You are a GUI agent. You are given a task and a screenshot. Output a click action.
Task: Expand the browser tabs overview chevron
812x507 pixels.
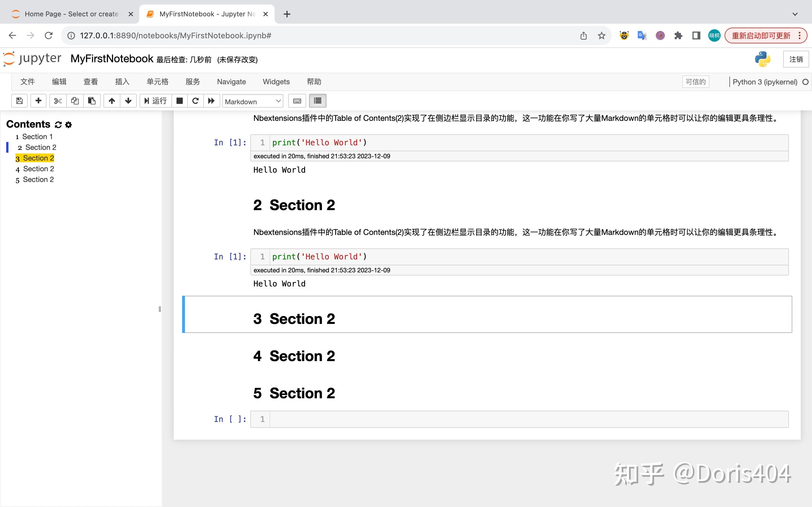pos(795,14)
